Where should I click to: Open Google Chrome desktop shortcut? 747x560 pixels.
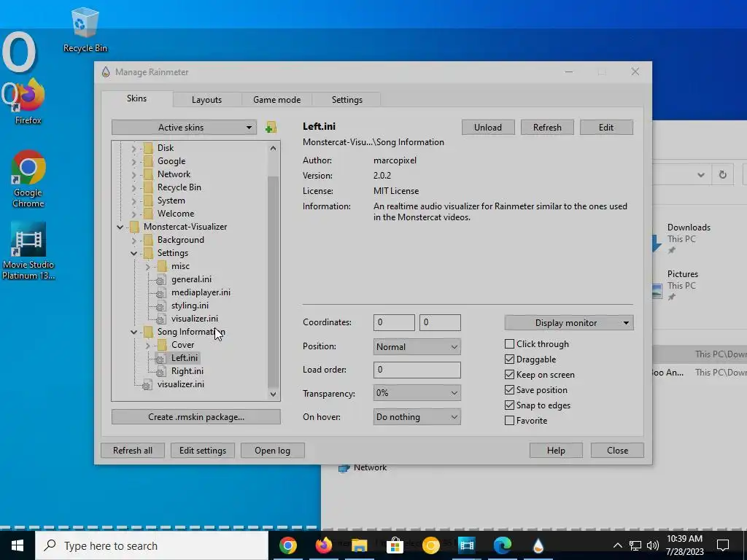tap(28, 179)
